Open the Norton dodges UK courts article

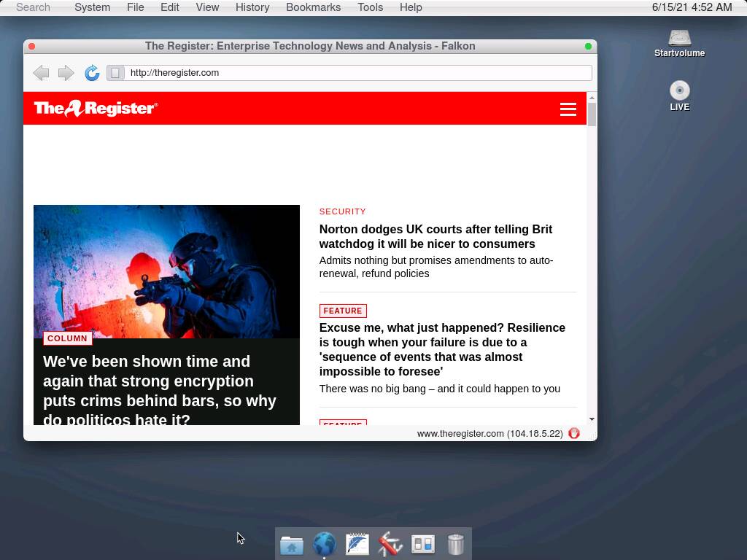coord(436,236)
